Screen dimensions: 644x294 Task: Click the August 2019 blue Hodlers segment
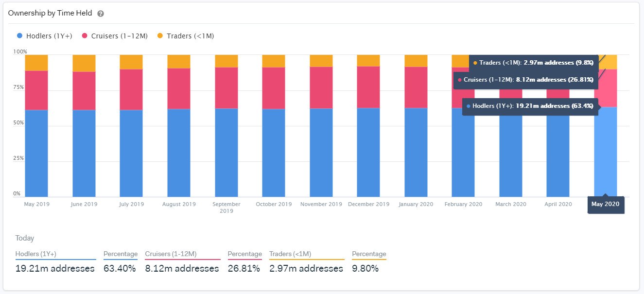[x=179, y=153]
